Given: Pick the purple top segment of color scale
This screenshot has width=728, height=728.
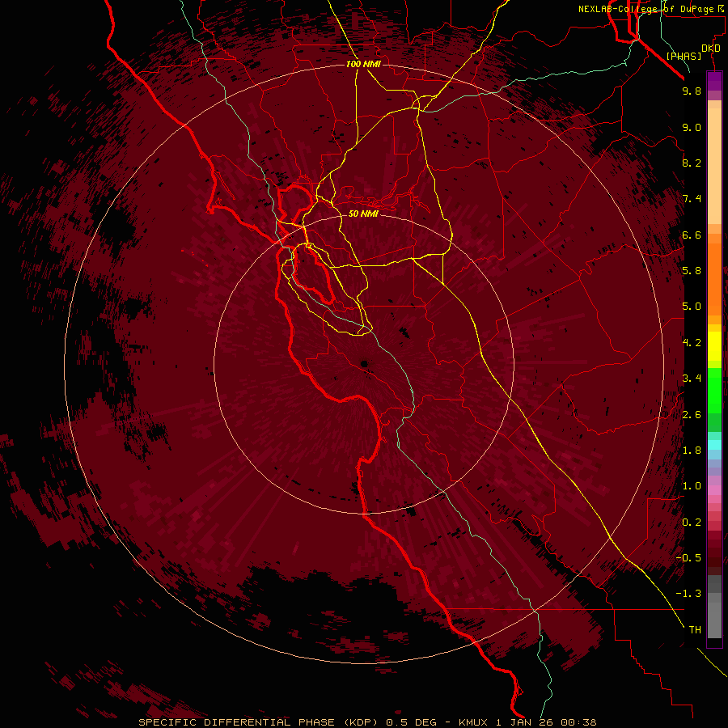Looking at the screenshot, I should [x=714, y=81].
